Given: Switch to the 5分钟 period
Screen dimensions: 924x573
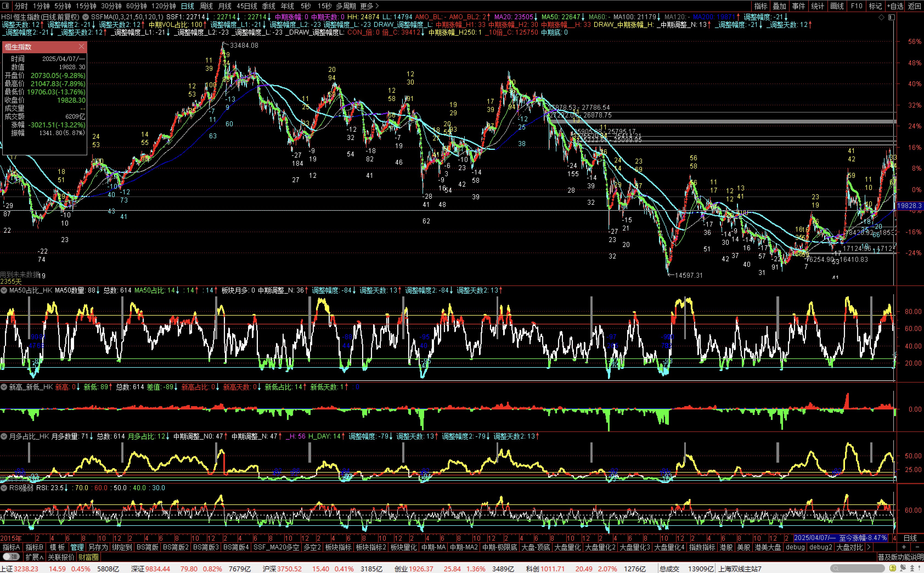Looking at the screenshot, I should [x=63, y=6].
